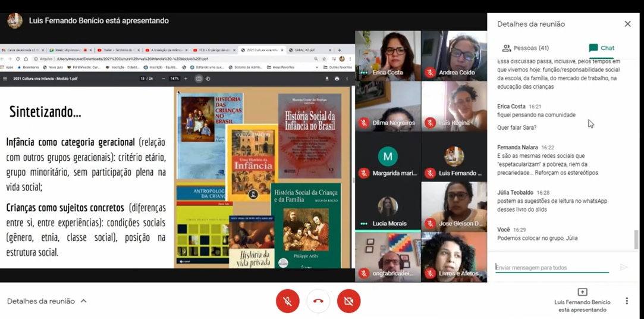Switch to the Pessoas (41) tab
The image size is (644, 319).
coord(525,48)
